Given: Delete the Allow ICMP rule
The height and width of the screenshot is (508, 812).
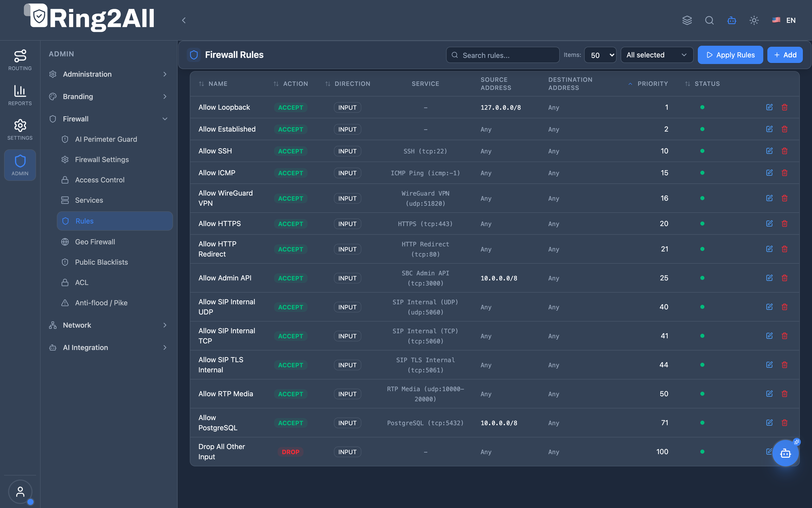Looking at the screenshot, I should [785, 173].
